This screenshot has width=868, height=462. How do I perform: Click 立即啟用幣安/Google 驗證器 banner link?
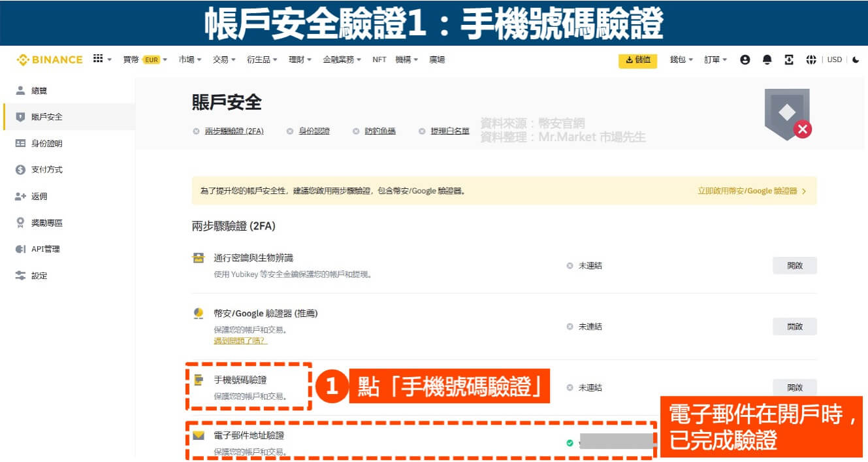tap(751, 191)
